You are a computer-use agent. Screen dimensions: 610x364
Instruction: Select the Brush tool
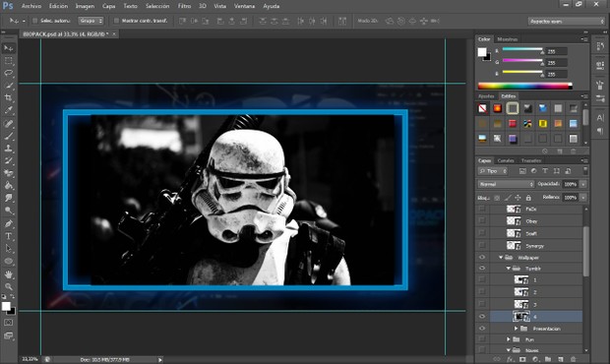pyautogui.click(x=8, y=136)
